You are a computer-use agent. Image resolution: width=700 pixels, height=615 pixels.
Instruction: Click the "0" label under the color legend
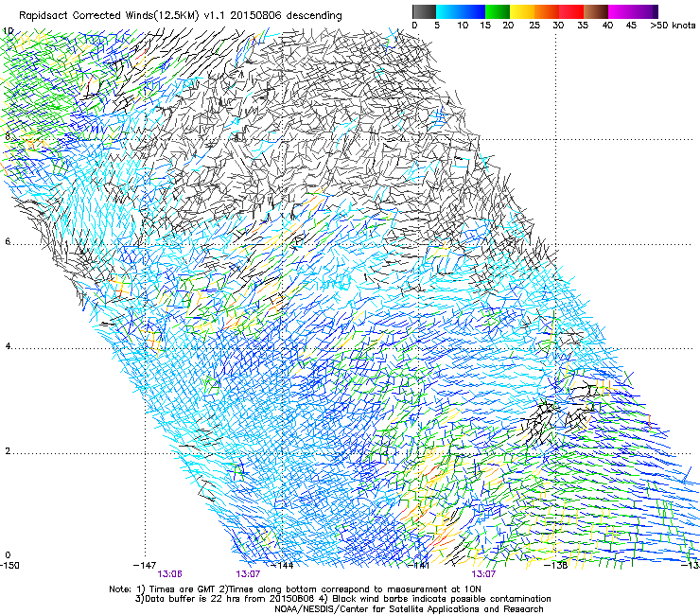[x=414, y=26]
